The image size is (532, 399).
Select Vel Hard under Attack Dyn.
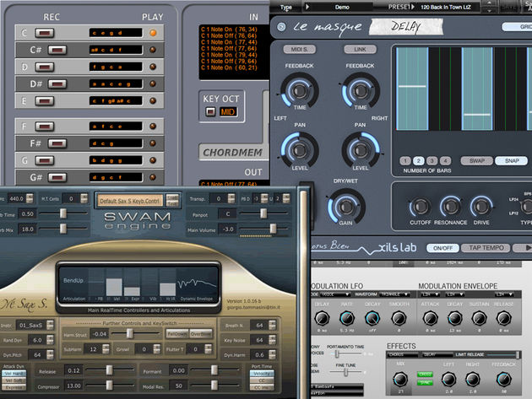coord(14,373)
